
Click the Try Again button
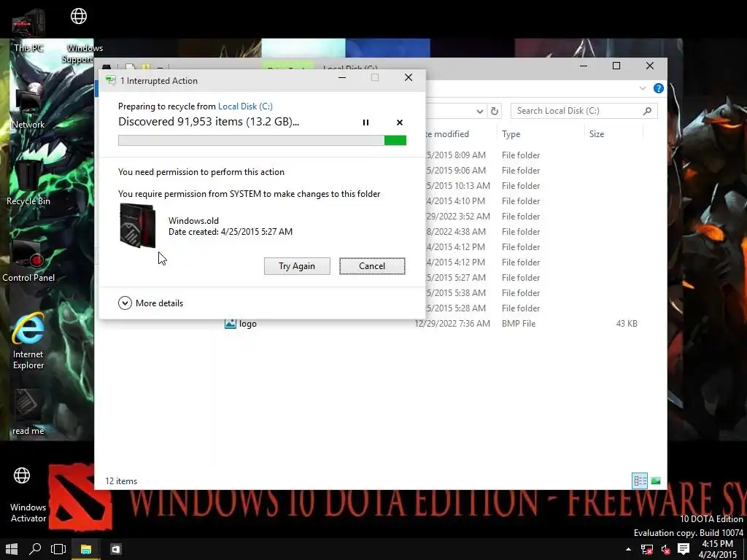coord(297,266)
